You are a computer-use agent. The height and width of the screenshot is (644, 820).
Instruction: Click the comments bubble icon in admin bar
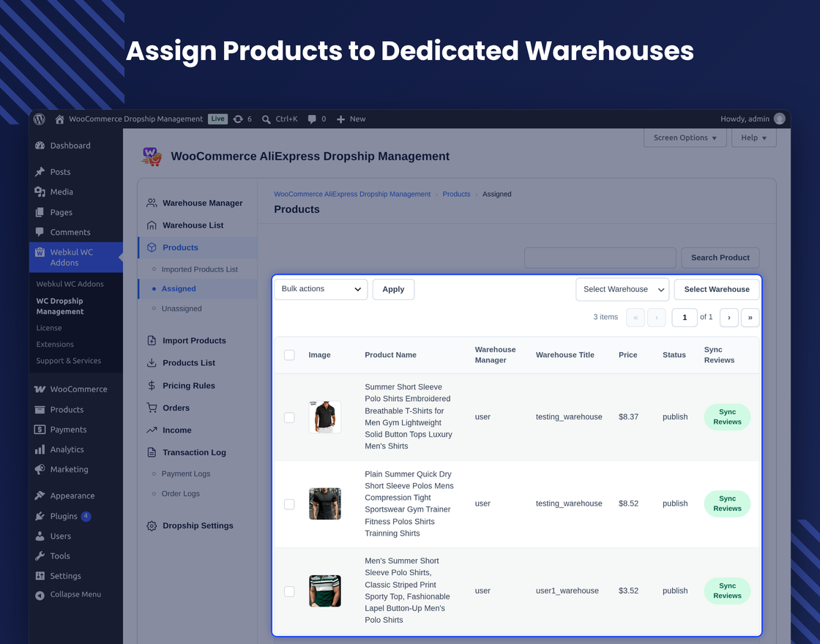coord(312,119)
